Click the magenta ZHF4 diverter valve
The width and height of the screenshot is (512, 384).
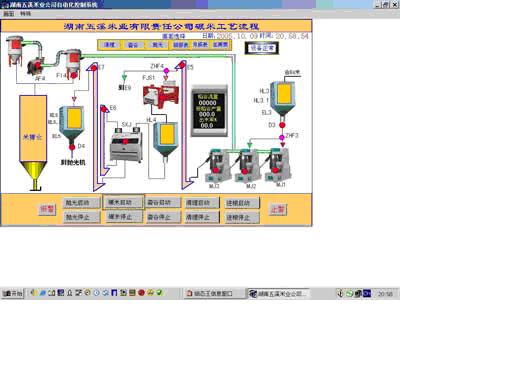(x=166, y=71)
